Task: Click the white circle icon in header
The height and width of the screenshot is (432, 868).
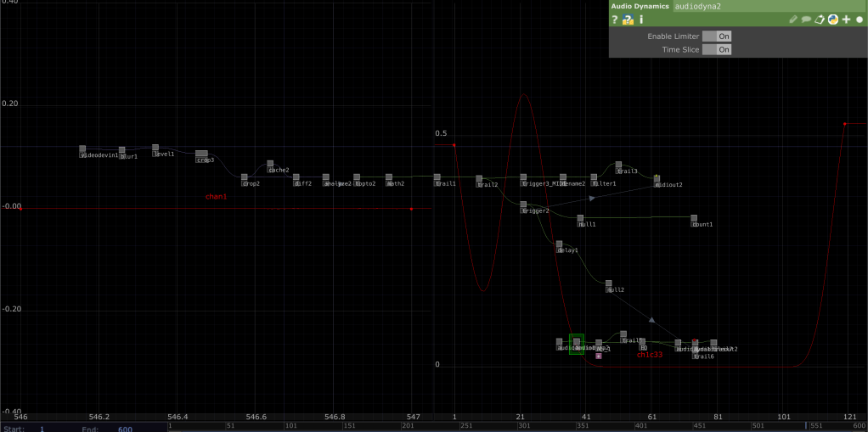Action: click(859, 20)
